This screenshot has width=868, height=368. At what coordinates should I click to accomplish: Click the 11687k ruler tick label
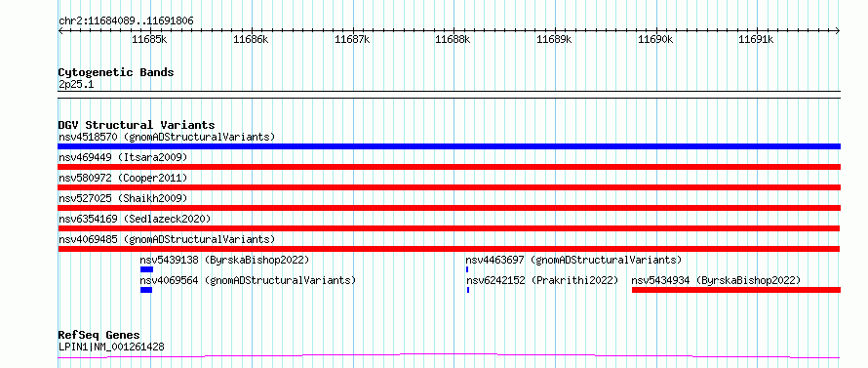pos(352,39)
